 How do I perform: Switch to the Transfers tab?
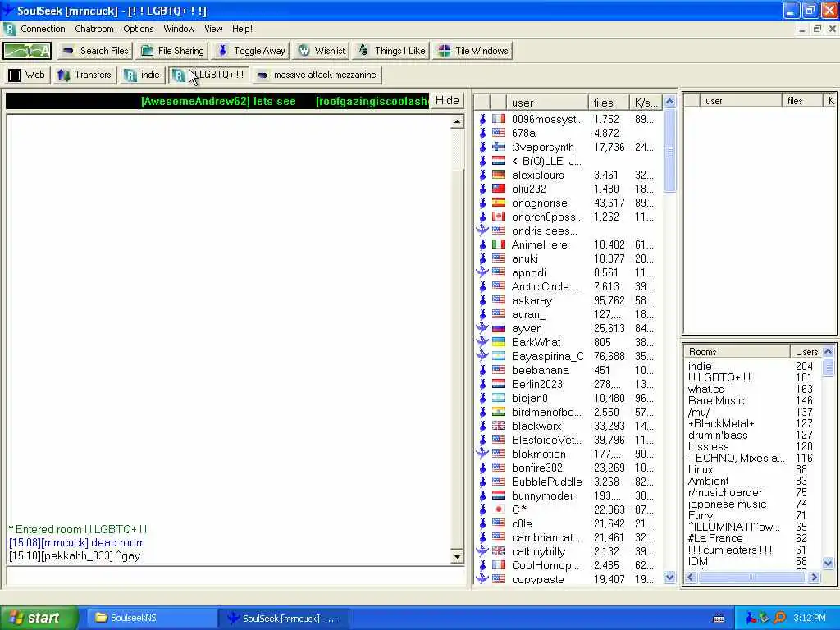click(84, 75)
